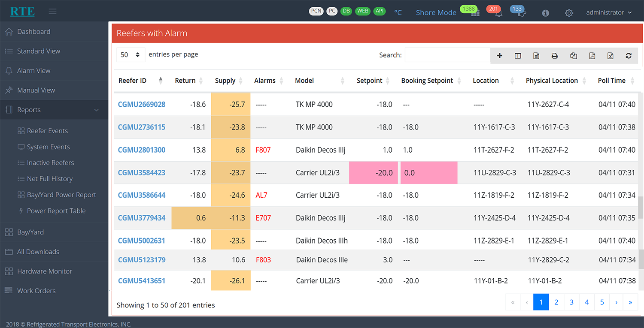Click the column visibility icon
644x328 pixels.
click(518, 56)
